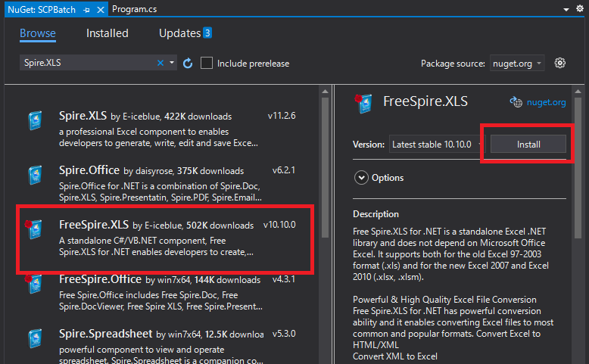Click version v6.2.1 of Spire.Office
This screenshot has height=364, width=589.
tap(284, 170)
